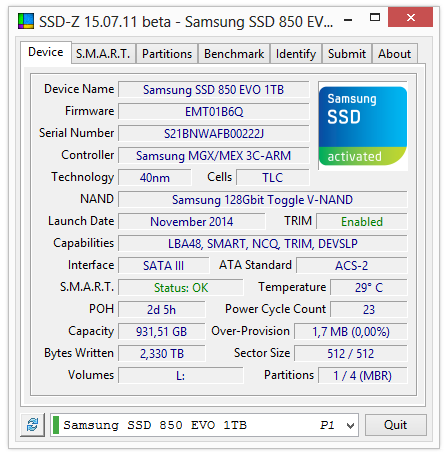Click the S.M.A.R.T. Status: OK field

(181, 288)
